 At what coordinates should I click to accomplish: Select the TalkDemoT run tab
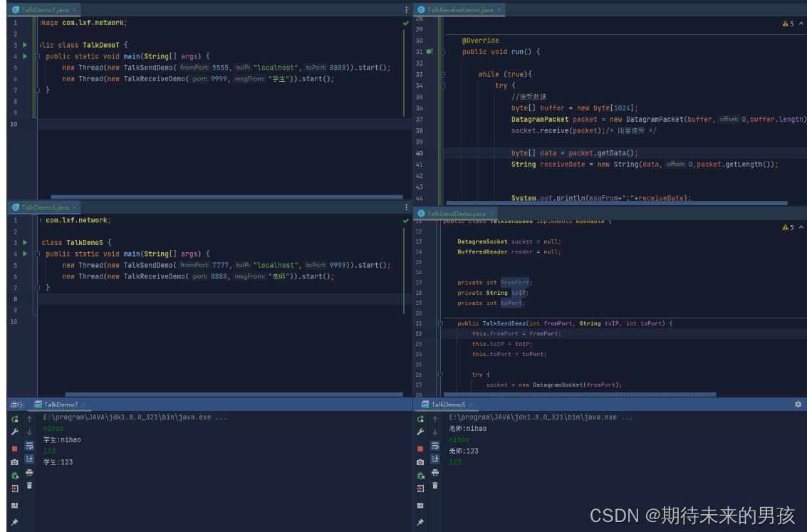pos(61,405)
